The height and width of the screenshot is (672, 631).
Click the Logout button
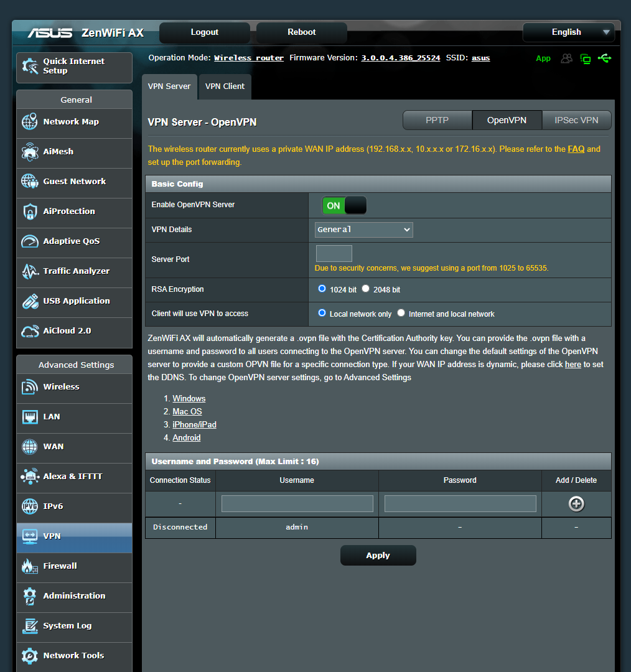point(205,32)
